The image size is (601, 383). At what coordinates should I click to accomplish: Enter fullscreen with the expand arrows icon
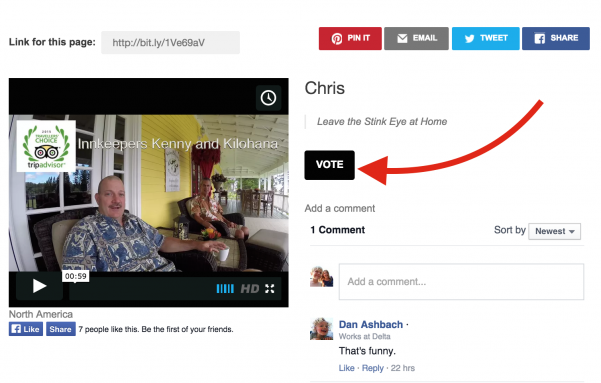[x=270, y=289]
